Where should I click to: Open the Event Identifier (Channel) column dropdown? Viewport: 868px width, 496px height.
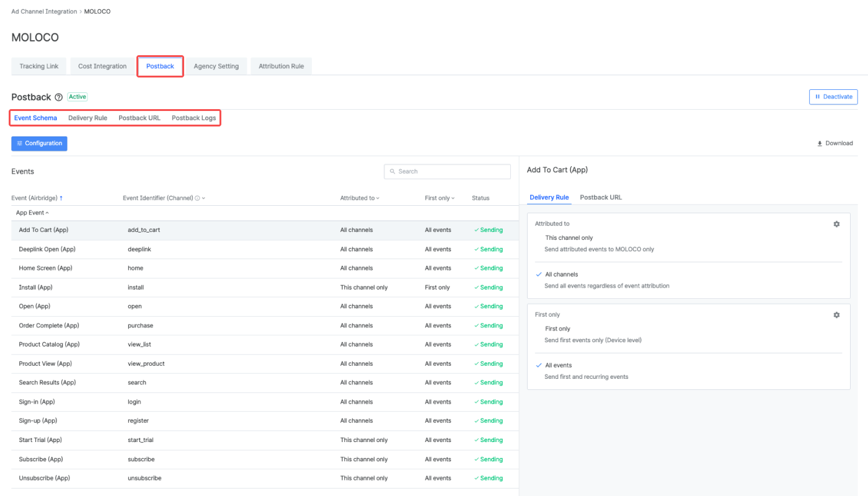pyautogui.click(x=203, y=198)
